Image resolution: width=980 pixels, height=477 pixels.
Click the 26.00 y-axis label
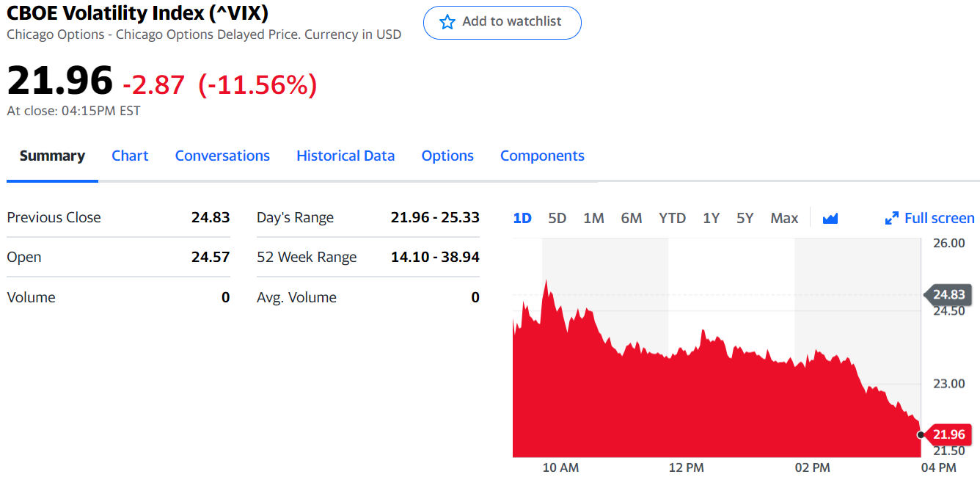point(948,243)
